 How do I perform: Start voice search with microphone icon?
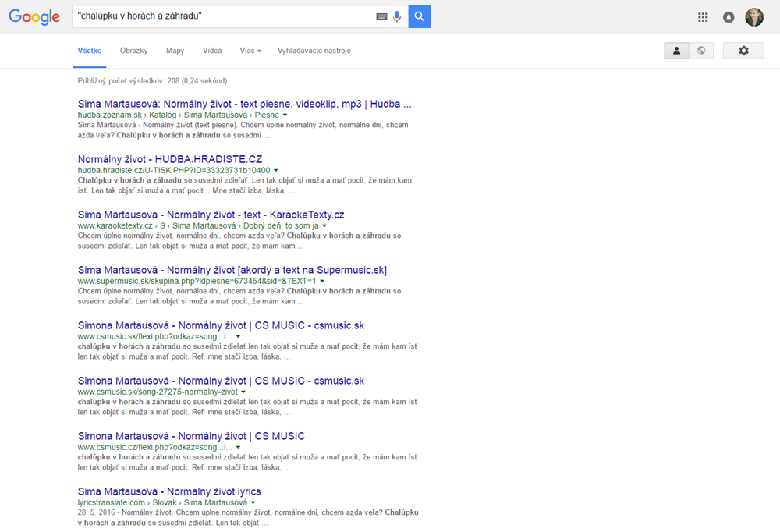click(396, 16)
